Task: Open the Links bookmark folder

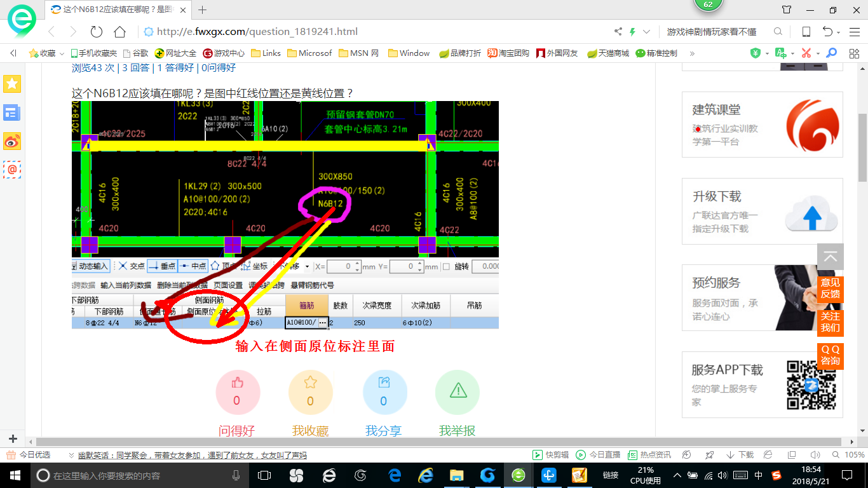Action: (x=266, y=53)
